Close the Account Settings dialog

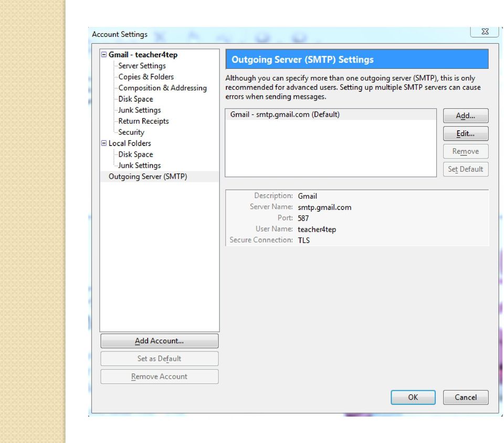point(485,32)
